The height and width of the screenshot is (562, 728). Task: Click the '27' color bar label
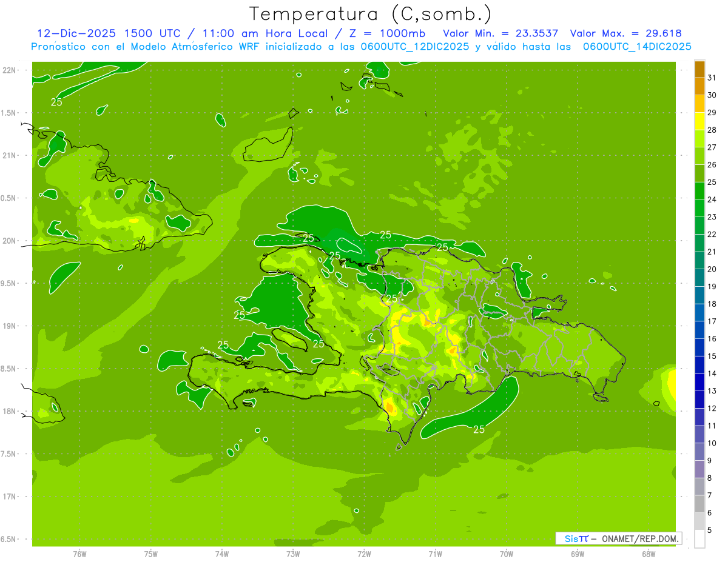(x=712, y=147)
